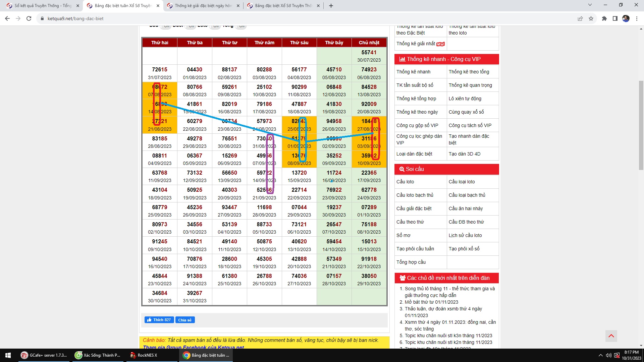Reload the page
This screenshot has width=644, height=362.
[29, 18]
